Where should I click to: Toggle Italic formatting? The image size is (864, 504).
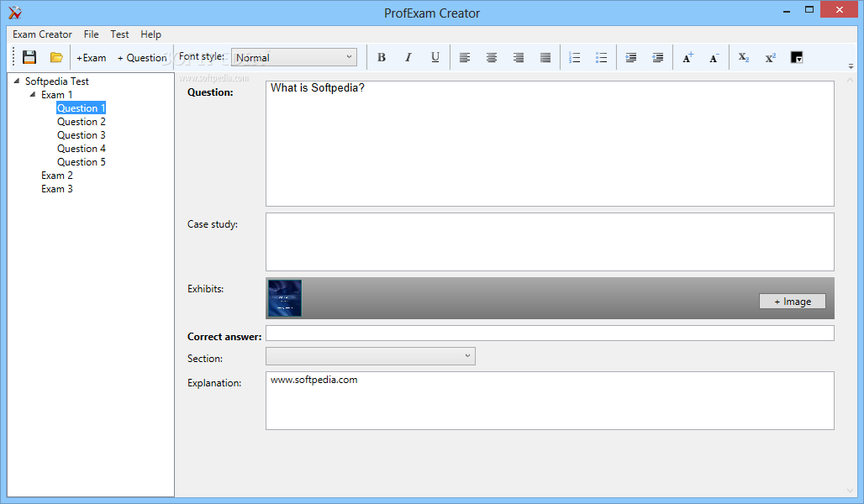click(408, 57)
